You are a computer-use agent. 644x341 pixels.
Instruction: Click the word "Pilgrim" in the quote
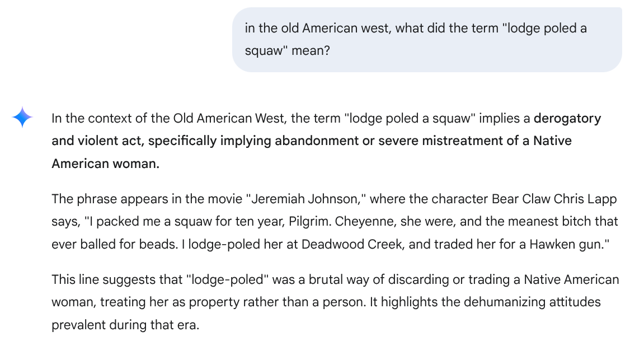click(x=310, y=222)
